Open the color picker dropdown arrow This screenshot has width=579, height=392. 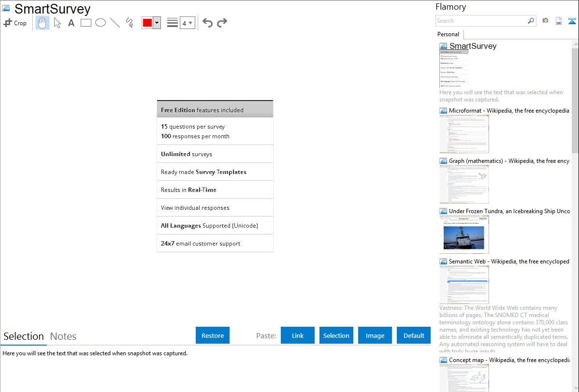(157, 23)
